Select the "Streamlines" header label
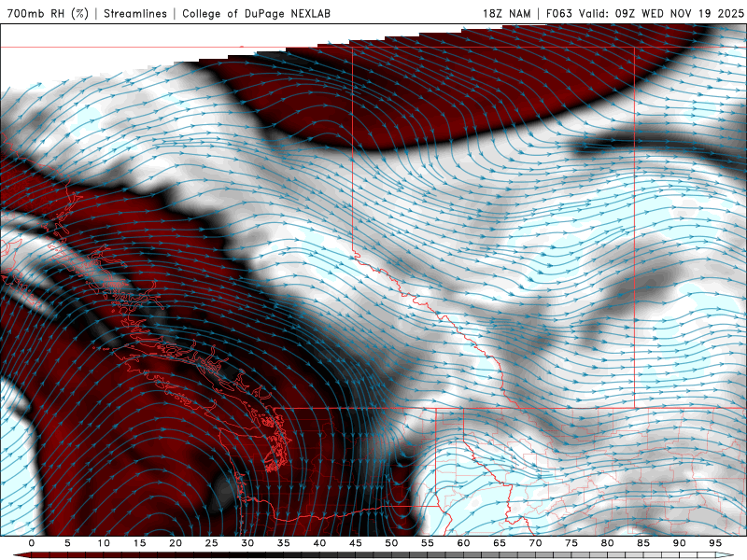Screen dimensions: 747x560 coord(135,13)
